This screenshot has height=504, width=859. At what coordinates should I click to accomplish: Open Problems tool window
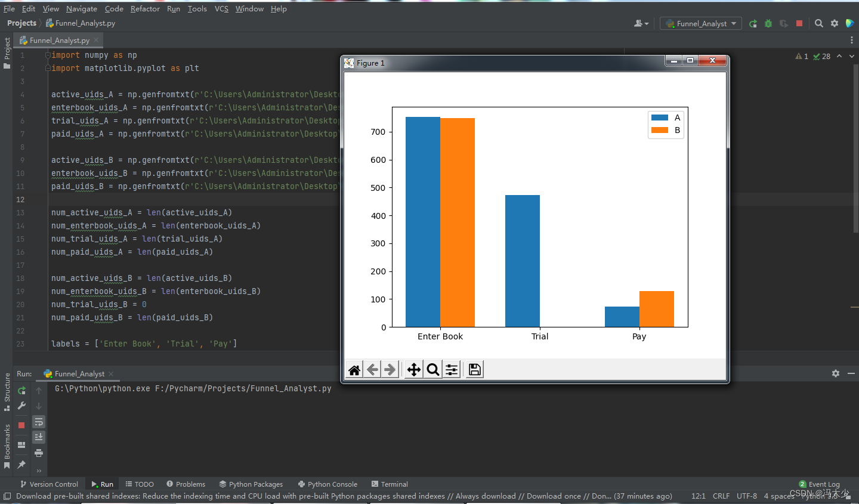pyautogui.click(x=186, y=484)
